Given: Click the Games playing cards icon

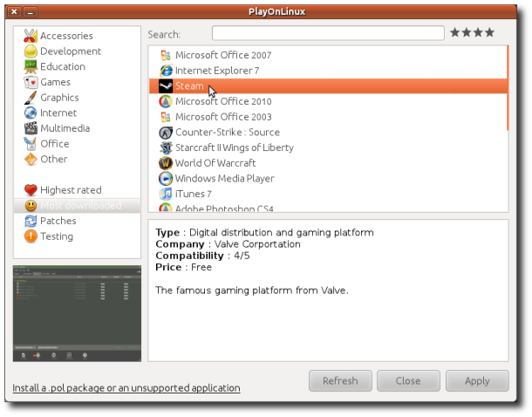Looking at the screenshot, I should pos(31,82).
